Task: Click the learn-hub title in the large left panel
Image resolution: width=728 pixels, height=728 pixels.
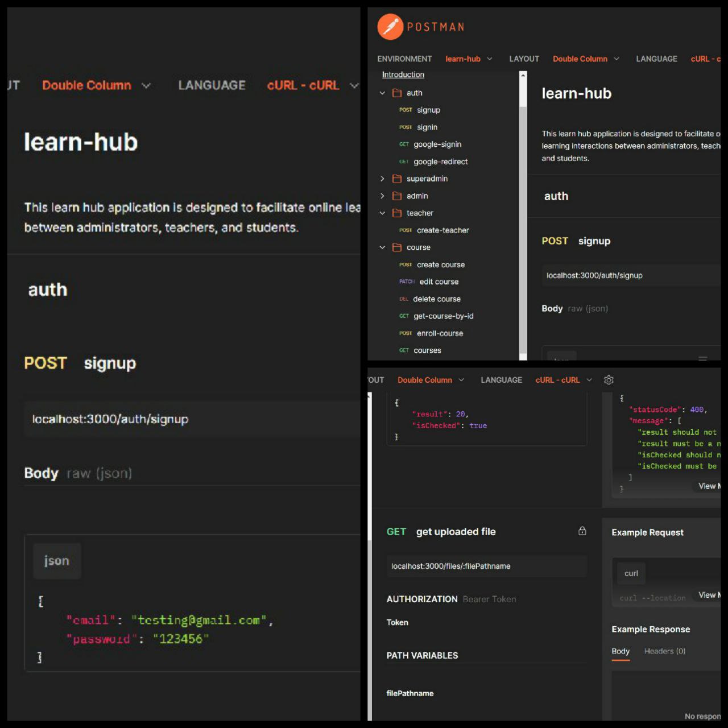Action: (81, 142)
